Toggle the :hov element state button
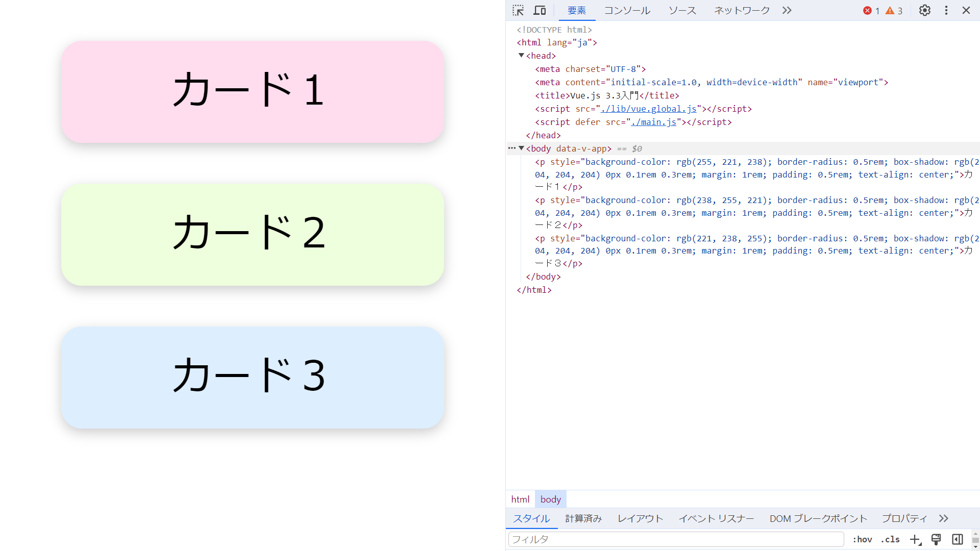Image resolution: width=980 pixels, height=551 pixels. [862, 539]
